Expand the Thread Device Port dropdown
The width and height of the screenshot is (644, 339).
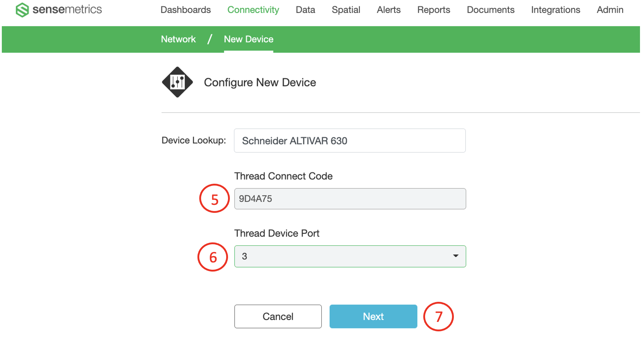coord(350,256)
